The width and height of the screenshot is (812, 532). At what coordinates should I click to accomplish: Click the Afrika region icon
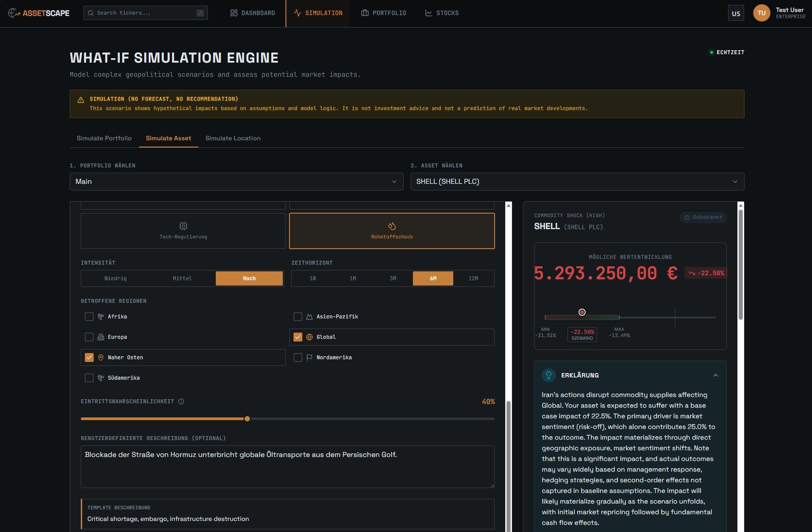pyautogui.click(x=101, y=317)
